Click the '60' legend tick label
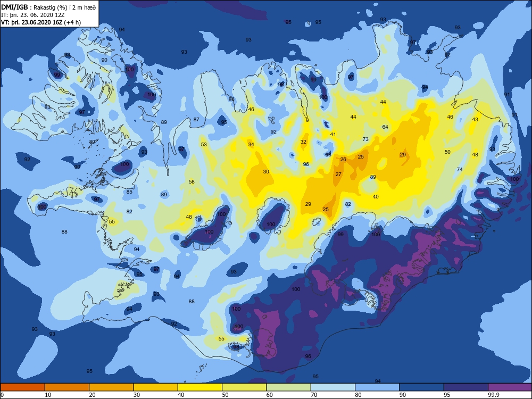The image size is (532, 399). pyautogui.click(x=270, y=395)
